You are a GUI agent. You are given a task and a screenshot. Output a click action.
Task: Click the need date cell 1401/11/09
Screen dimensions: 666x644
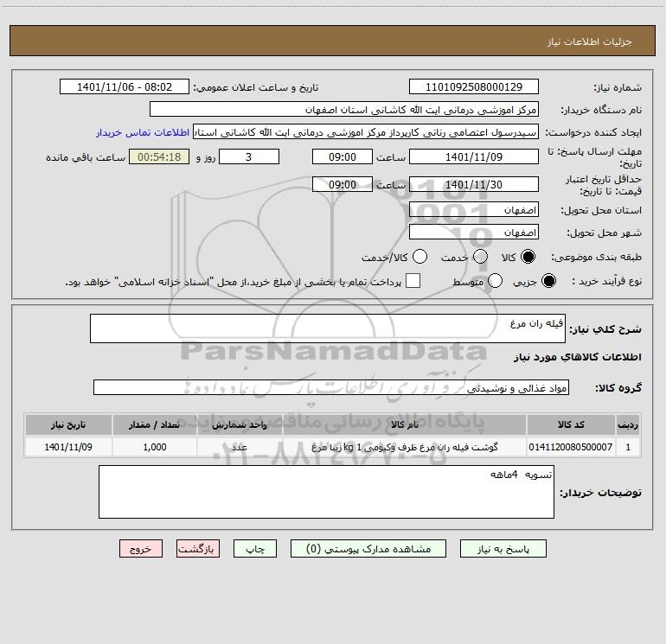tap(68, 447)
